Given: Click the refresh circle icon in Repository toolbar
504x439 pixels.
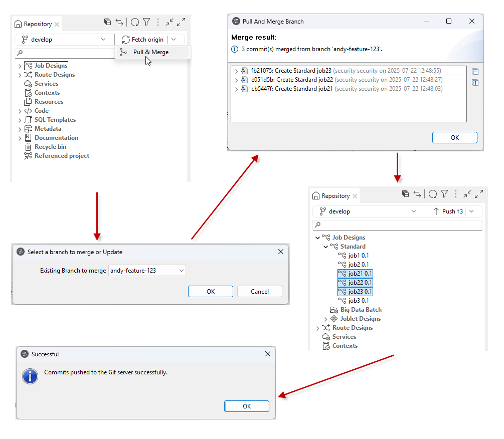Looking at the screenshot, I should coord(134,22).
